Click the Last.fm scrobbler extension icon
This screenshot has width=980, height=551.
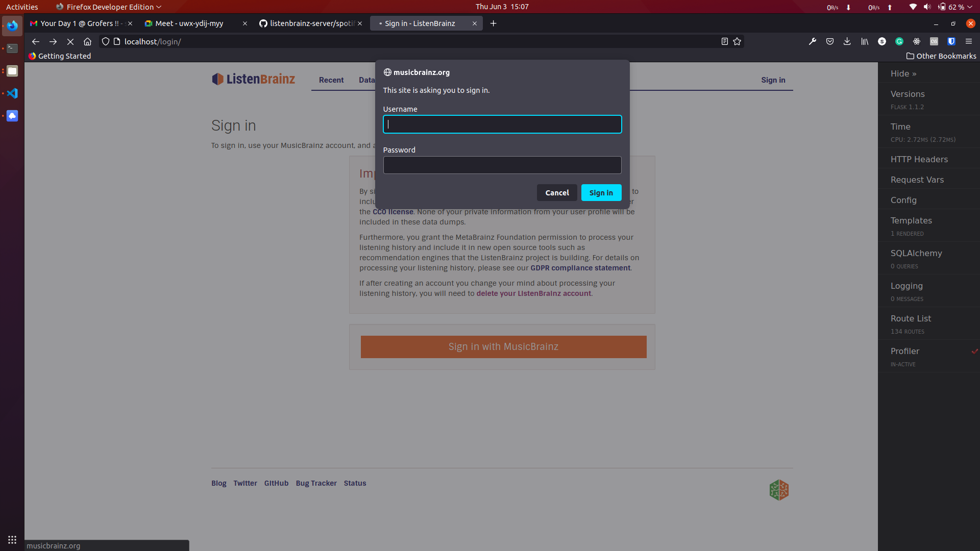tap(934, 42)
